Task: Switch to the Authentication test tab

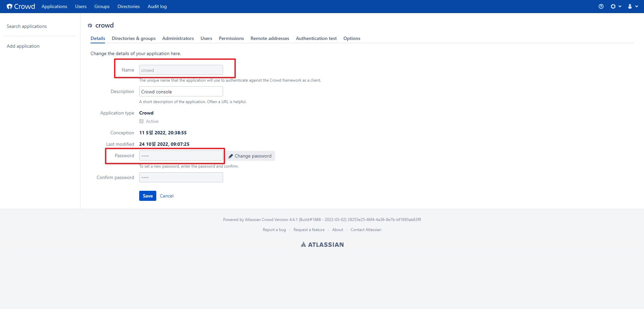Action: click(x=316, y=38)
